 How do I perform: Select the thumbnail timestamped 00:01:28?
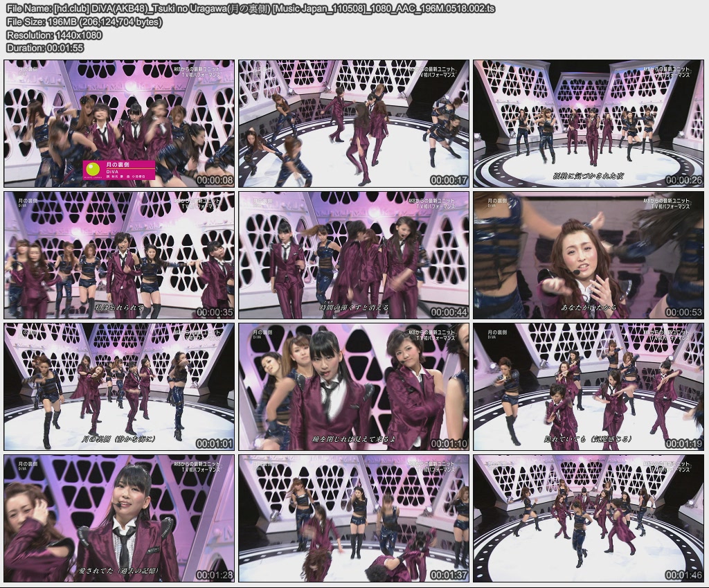(119, 518)
